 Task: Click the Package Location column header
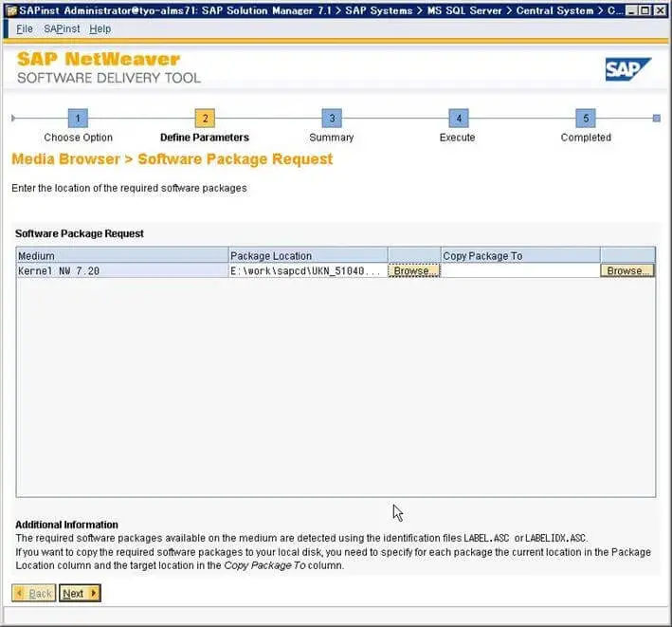click(308, 255)
